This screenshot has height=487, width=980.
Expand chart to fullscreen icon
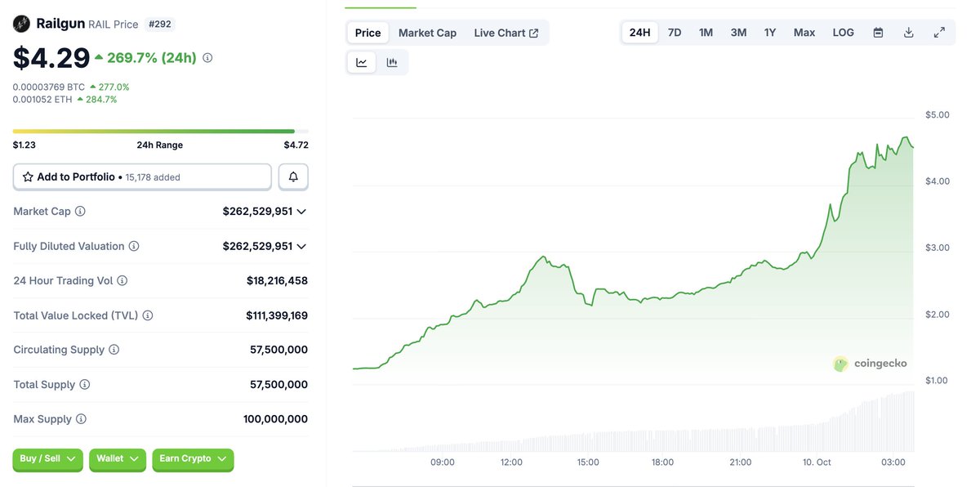coord(939,33)
